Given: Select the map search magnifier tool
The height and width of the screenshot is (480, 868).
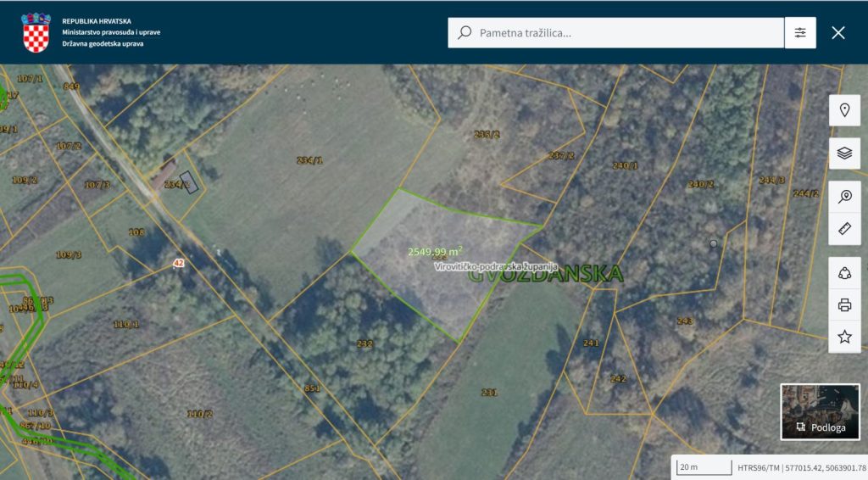Looking at the screenshot, I should (x=844, y=197).
